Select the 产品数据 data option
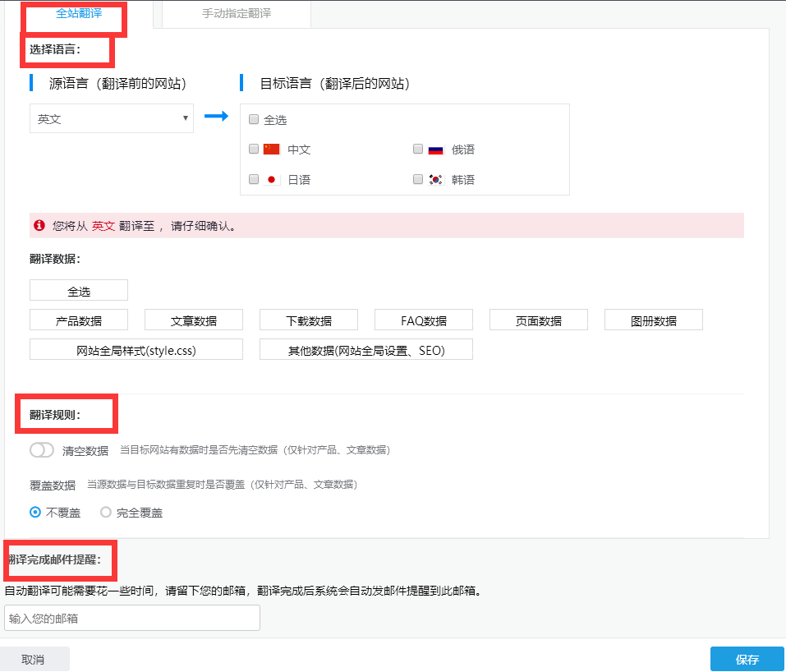The height and width of the screenshot is (672, 786). pos(78,319)
